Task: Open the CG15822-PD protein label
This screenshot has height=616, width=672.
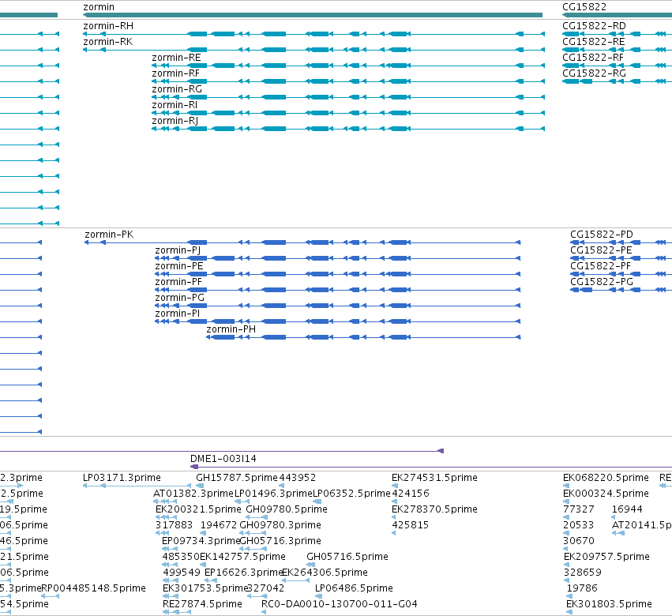Action: point(602,235)
